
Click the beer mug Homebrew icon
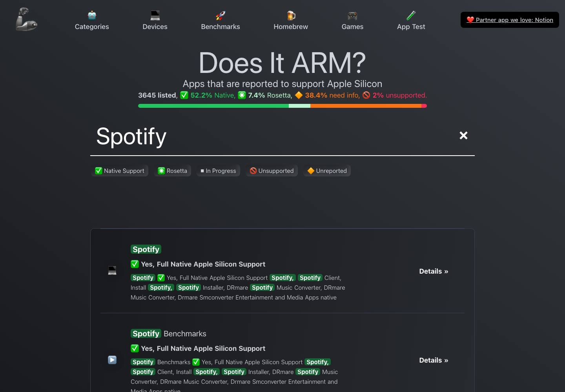tap(291, 15)
